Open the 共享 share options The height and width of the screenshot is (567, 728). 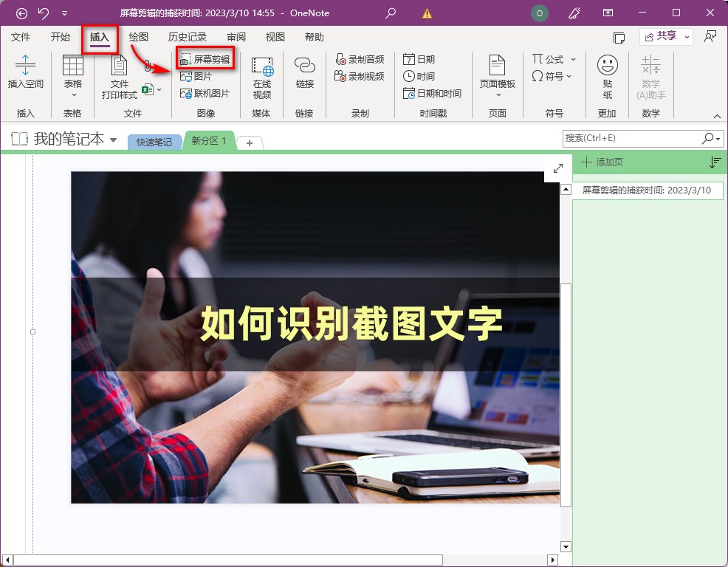point(665,35)
